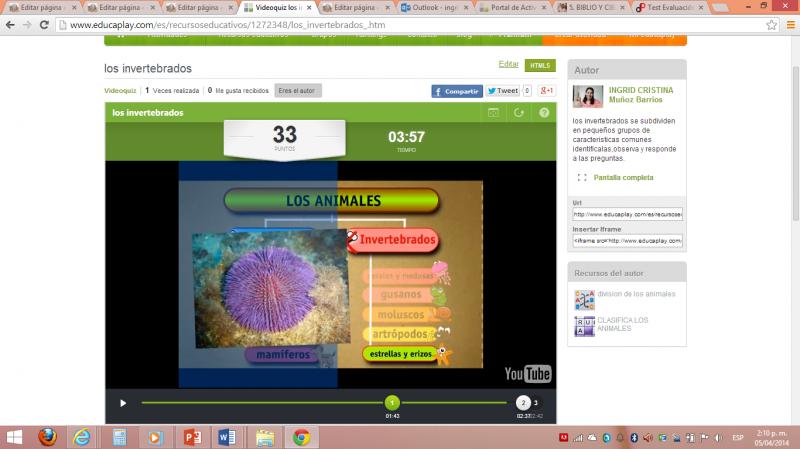This screenshot has height=449, width=800.
Task: Open Calculator from the taskbar
Action: coord(119,437)
